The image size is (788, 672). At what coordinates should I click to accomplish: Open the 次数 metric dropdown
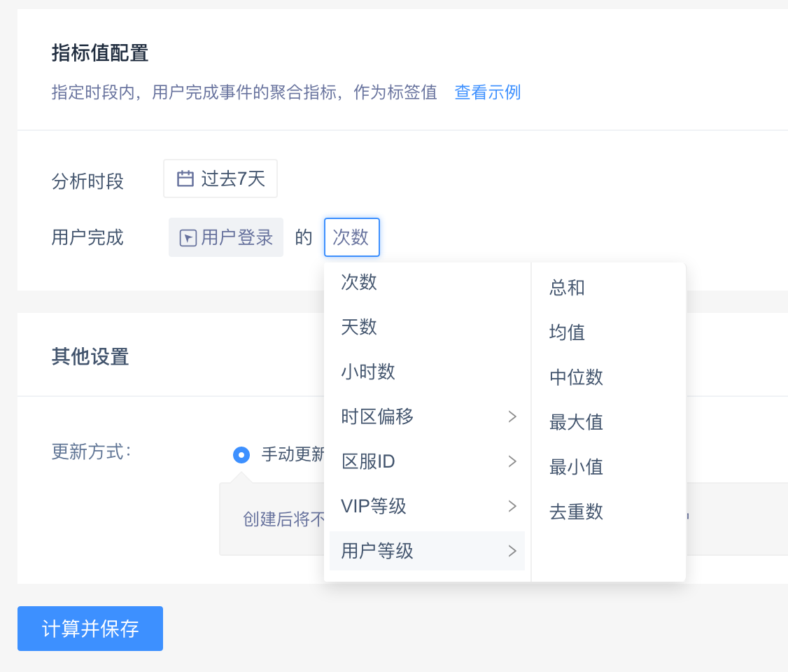point(351,237)
